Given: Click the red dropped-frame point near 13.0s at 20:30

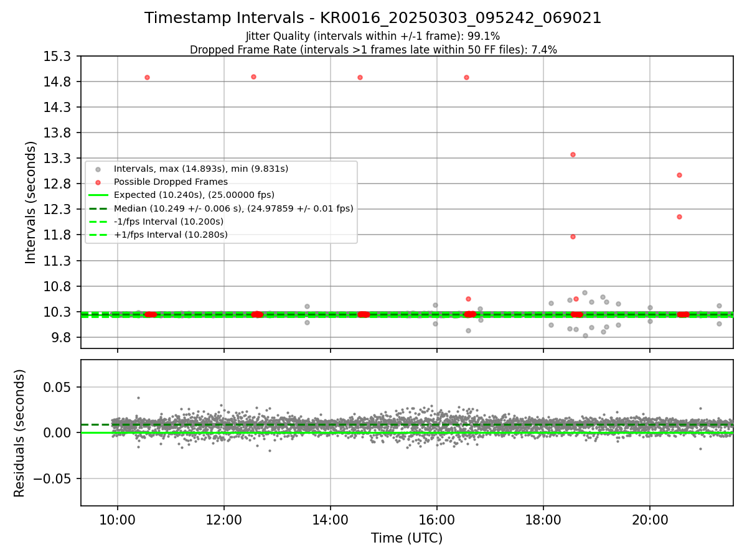Looking at the screenshot, I should pyautogui.click(x=679, y=175).
